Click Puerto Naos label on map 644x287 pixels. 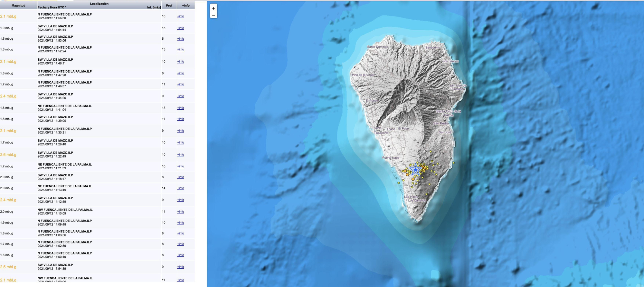(391, 158)
